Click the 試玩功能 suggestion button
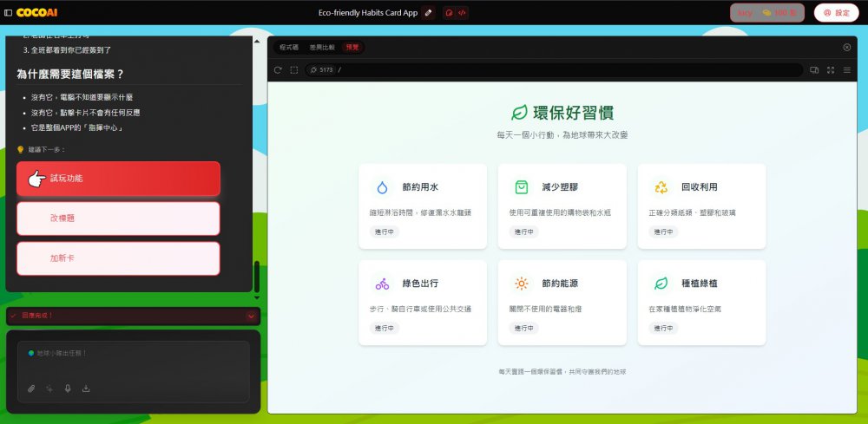This screenshot has height=424, width=868. [x=118, y=179]
